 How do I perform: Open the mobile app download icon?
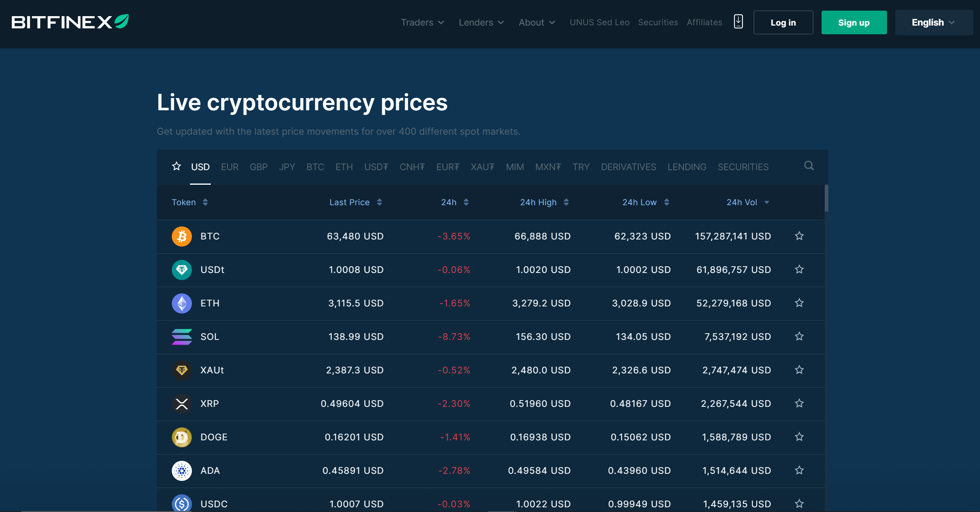[x=738, y=22]
